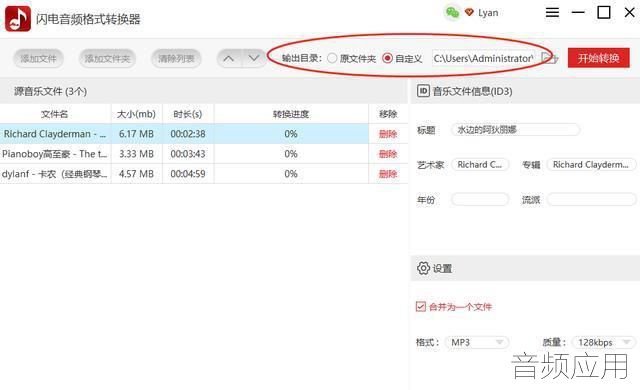Image resolution: width=640 pixels, height=390 pixels.
Task: Click the 标题 field showing 水边的阿狄丽娜
Action: pyautogui.click(x=516, y=130)
